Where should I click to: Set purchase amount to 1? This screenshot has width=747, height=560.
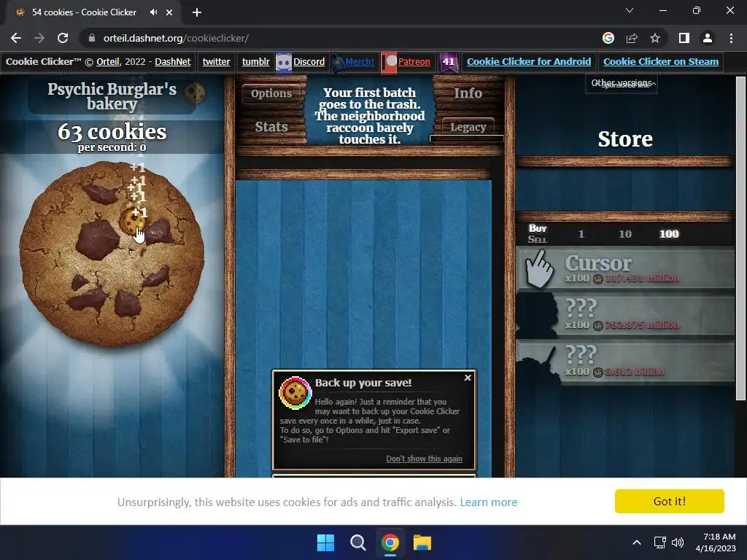click(x=581, y=234)
